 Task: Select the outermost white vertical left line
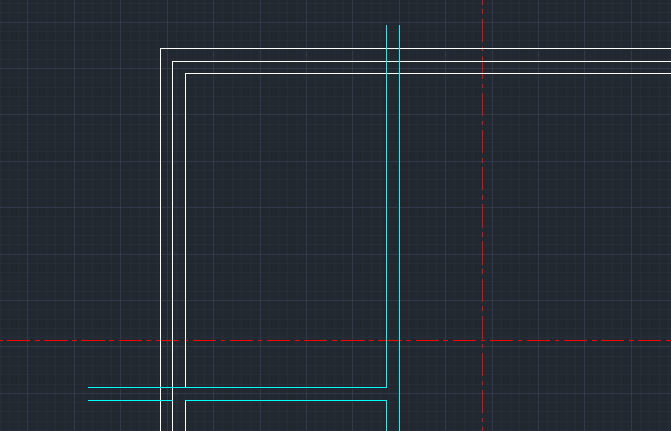point(160,240)
